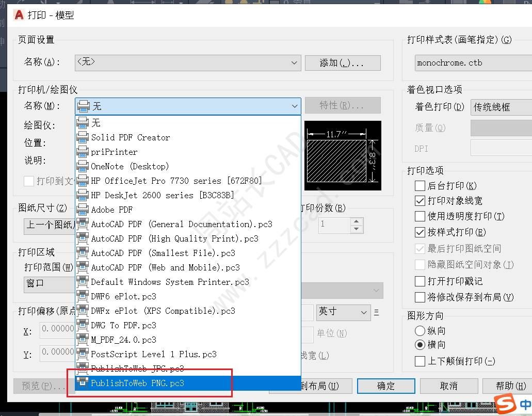Click the Sogou input method icon
Screen dimensions: 532x416
point(505,404)
